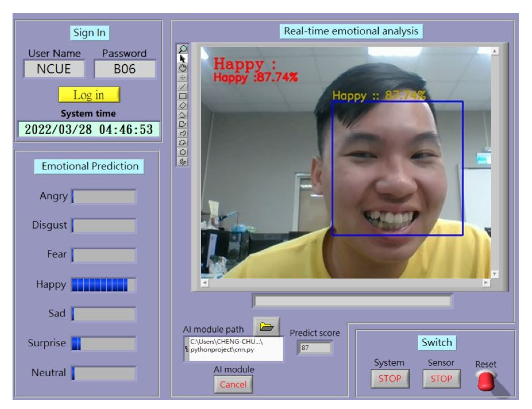
Task: Toggle the System STOP switch
Action: point(390,379)
